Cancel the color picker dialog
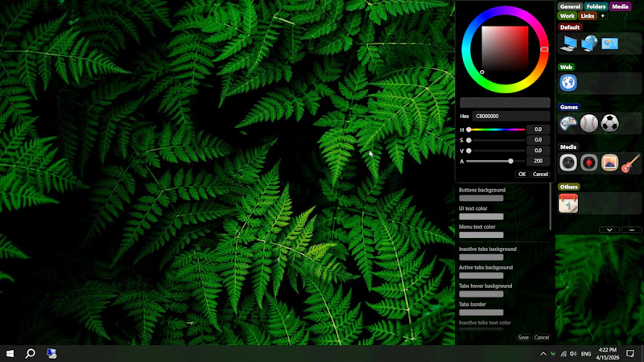 pyautogui.click(x=540, y=174)
